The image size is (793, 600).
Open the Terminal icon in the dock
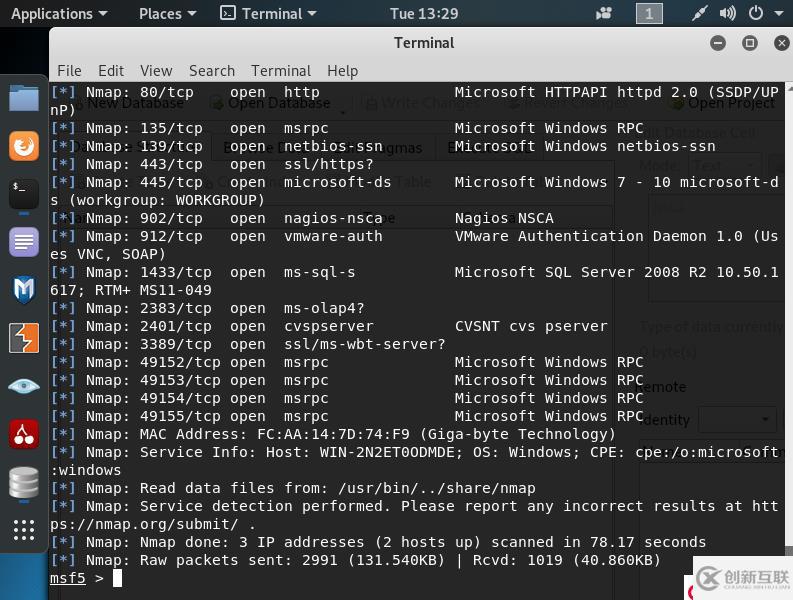click(x=24, y=194)
